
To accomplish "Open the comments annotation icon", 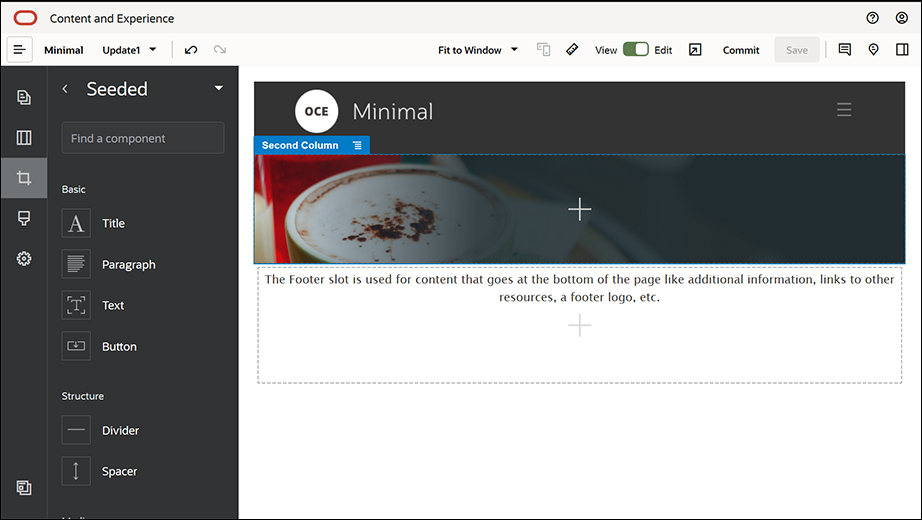I will [844, 50].
